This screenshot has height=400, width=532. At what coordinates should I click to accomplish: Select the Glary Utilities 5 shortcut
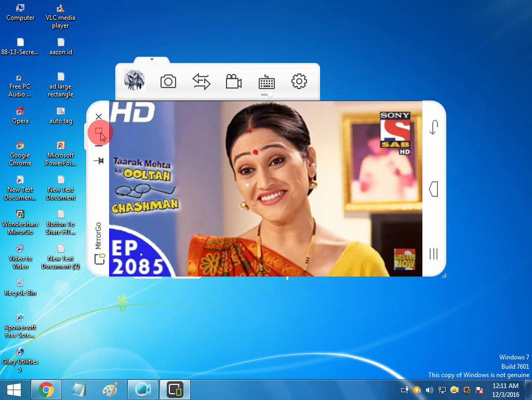pos(20,361)
